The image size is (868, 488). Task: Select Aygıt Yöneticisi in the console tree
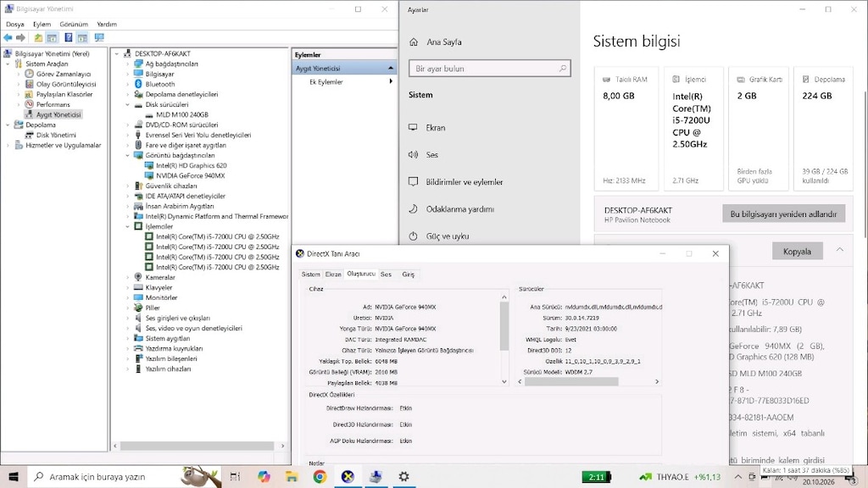pyautogui.click(x=58, y=114)
